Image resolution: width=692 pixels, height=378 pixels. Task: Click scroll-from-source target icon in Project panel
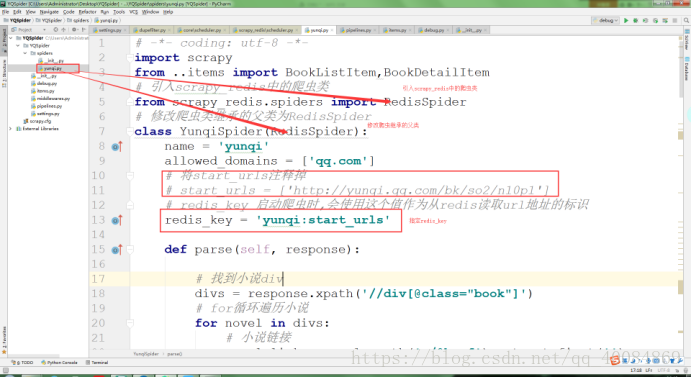[x=56, y=30]
